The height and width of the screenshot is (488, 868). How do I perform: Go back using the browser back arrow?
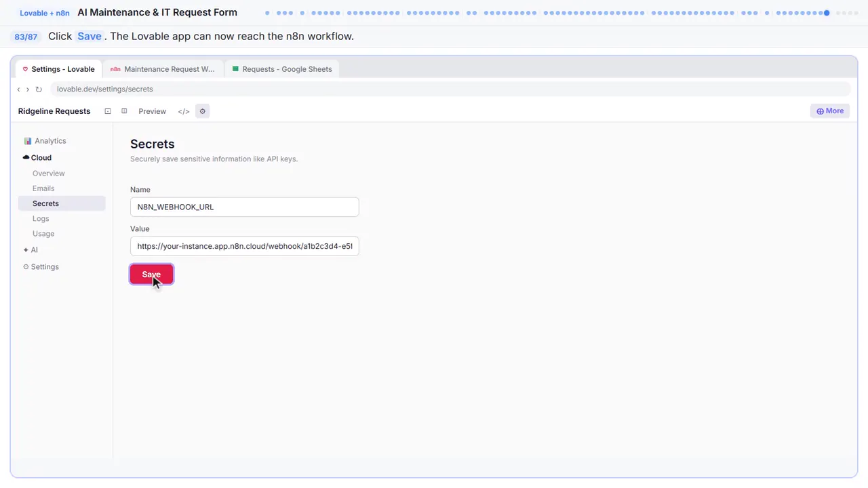click(19, 89)
